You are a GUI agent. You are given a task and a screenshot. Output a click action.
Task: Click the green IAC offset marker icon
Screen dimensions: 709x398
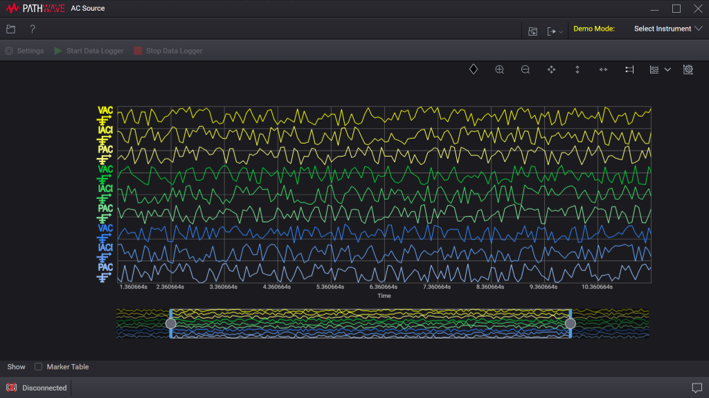click(x=104, y=199)
